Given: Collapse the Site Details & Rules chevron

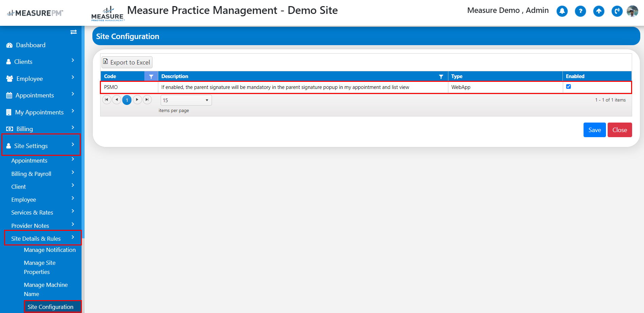Looking at the screenshot, I should click(x=73, y=237).
